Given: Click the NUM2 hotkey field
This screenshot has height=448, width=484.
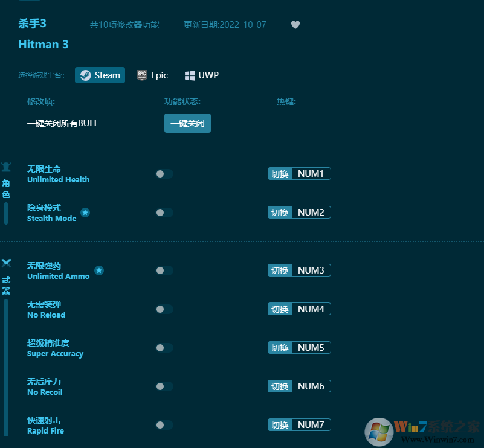Looking at the screenshot, I should (x=311, y=212).
